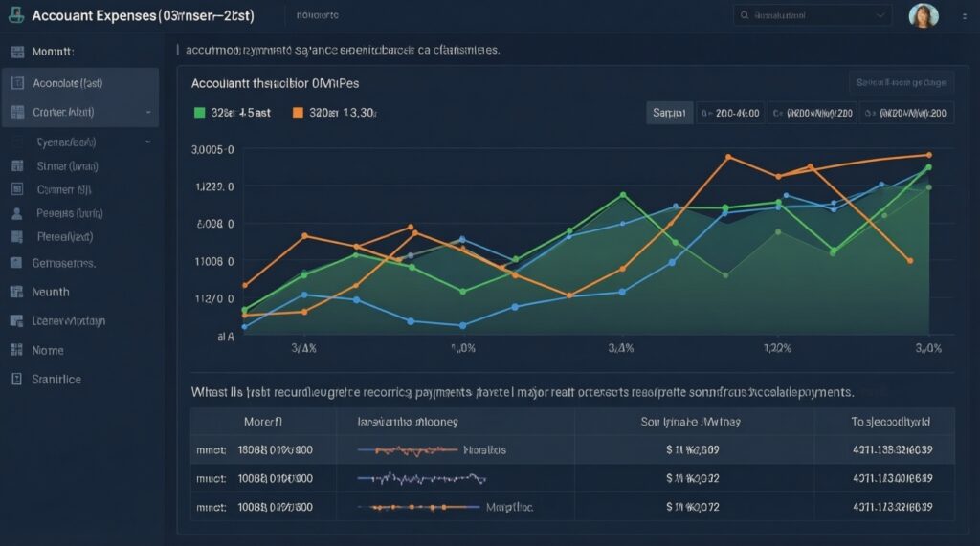The image size is (980, 546).
Task: Toggle the orange legend series in chart
Action: pyautogui.click(x=298, y=113)
